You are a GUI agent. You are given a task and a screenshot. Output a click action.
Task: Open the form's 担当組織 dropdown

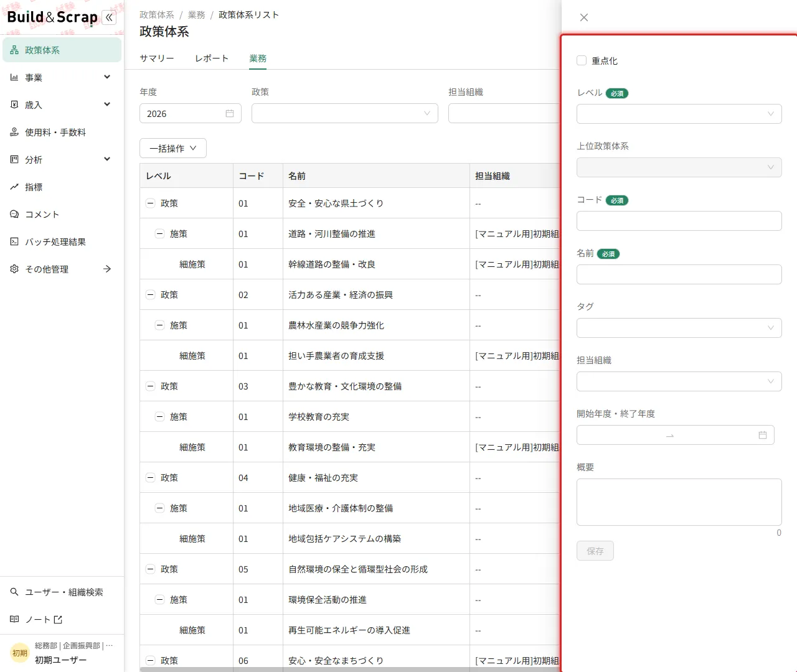click(x=679, y=381)
